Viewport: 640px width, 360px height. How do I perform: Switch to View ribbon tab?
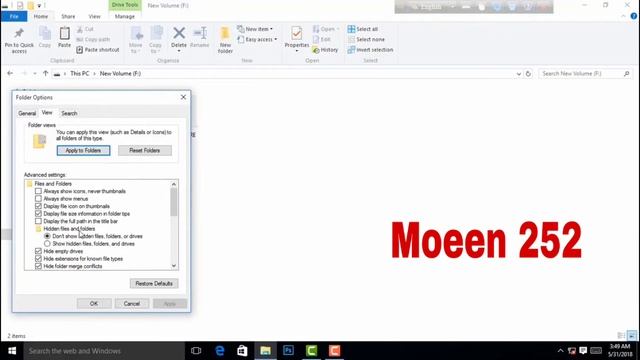pyautogui.click(x=94, y=16)
